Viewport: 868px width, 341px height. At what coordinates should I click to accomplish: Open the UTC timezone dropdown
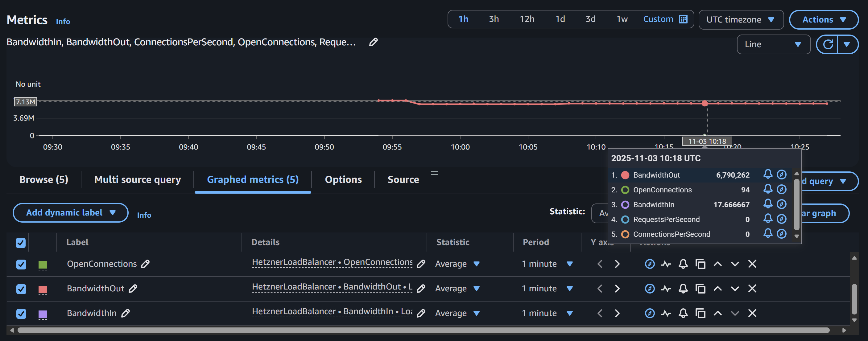[741, 19]
